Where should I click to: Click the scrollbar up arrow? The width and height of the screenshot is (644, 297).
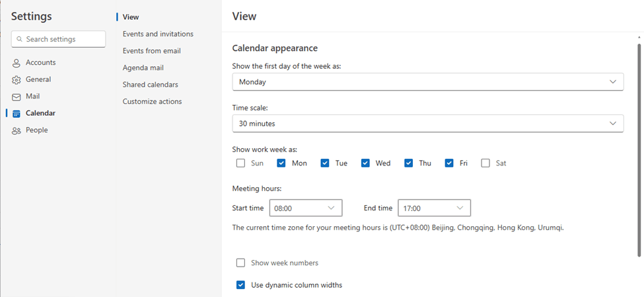pos(639,38)
